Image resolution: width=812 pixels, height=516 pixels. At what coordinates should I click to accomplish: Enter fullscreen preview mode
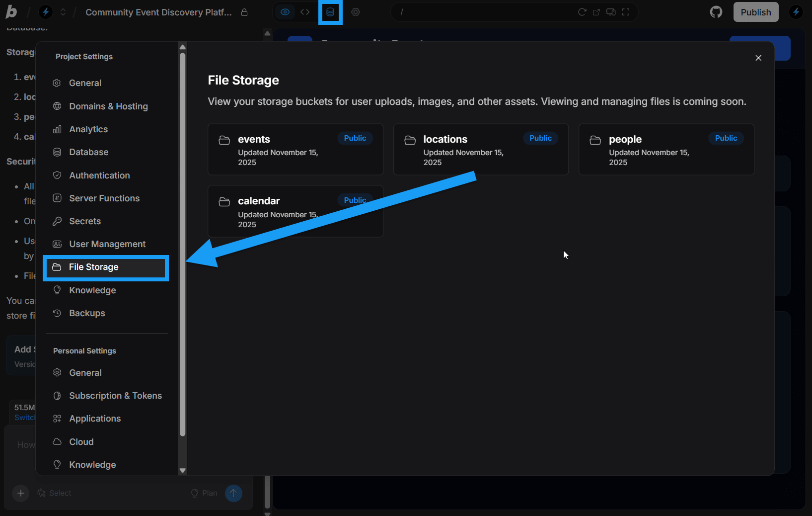[626, 12]
